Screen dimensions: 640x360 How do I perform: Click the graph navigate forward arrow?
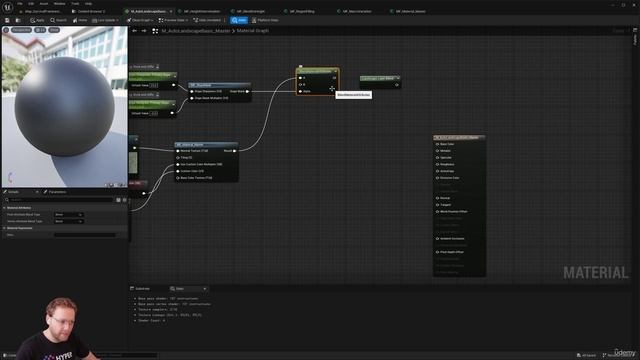[144, 31]
